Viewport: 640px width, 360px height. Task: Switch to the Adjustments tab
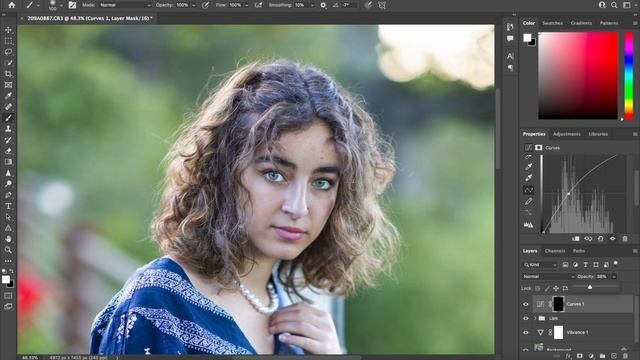pyautogui.click(x=567, y=134)
